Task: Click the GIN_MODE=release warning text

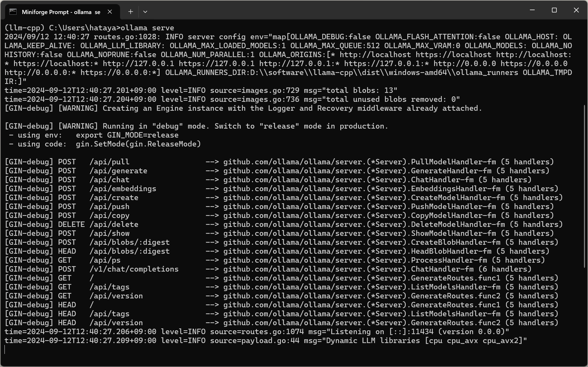Action: (143, 135)
